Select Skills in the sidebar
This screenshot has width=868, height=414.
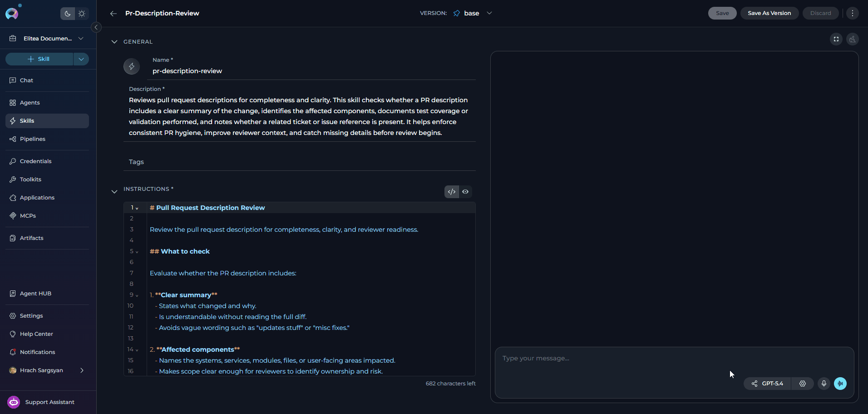coord(47,121)
